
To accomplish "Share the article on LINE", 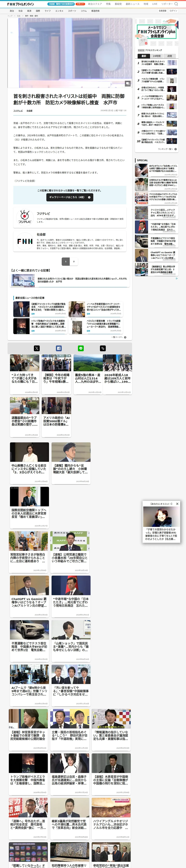I will coord(81,348).
